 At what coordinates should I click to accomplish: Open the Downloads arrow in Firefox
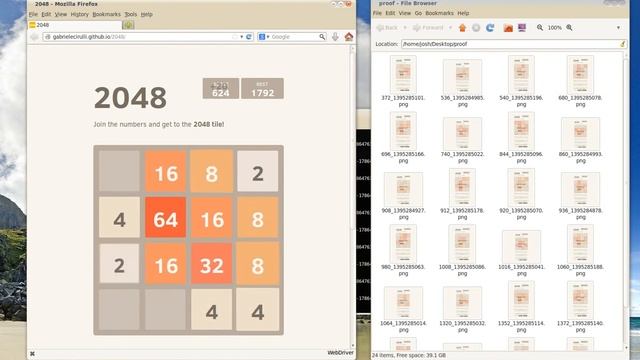(x=335, y=37)
